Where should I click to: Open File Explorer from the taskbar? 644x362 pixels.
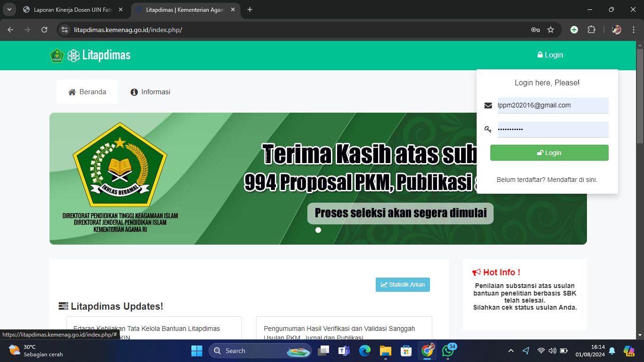coord(386,351)
